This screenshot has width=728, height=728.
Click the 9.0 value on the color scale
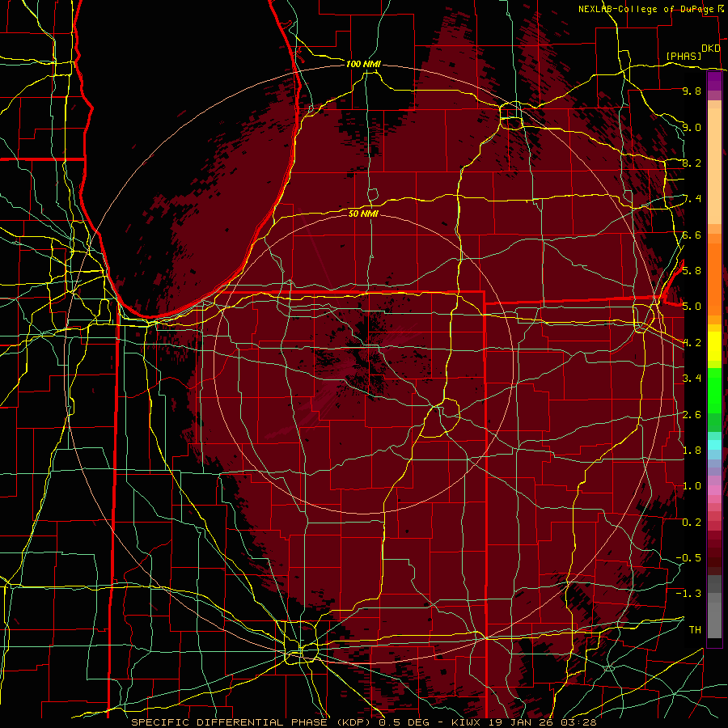point(692,127)
